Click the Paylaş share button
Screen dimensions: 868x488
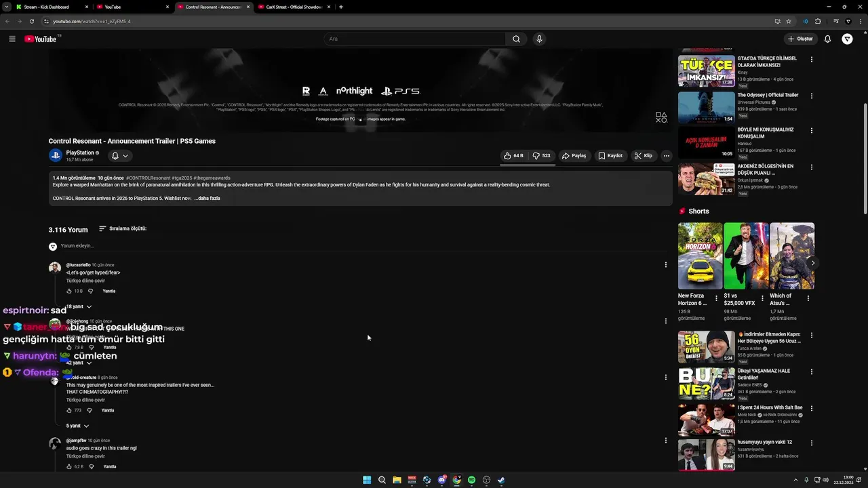tap(574, 156)
